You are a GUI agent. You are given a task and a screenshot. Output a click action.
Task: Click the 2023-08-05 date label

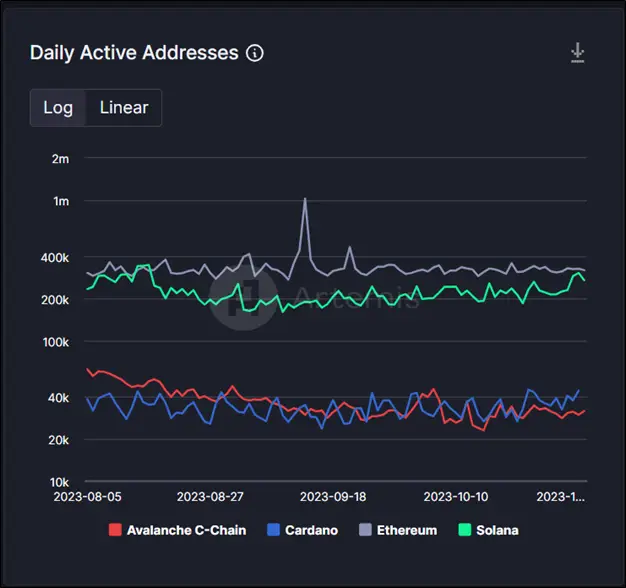pos(87,497)
